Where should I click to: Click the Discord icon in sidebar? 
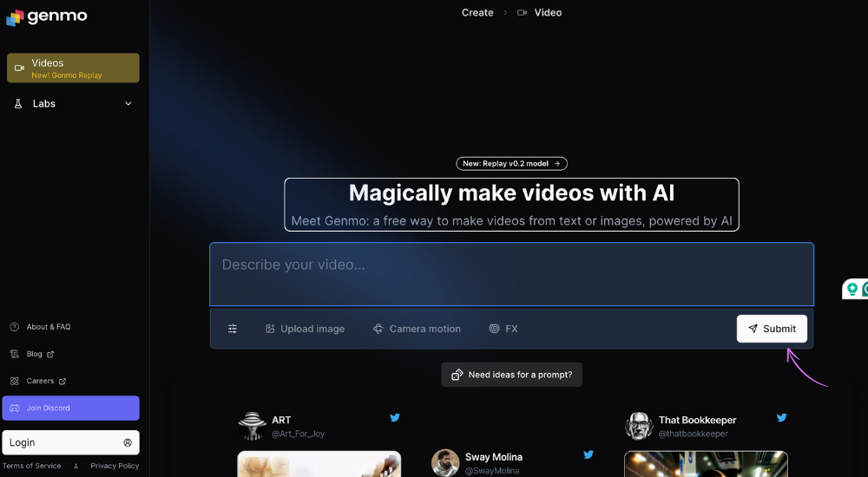click(15, 408)
